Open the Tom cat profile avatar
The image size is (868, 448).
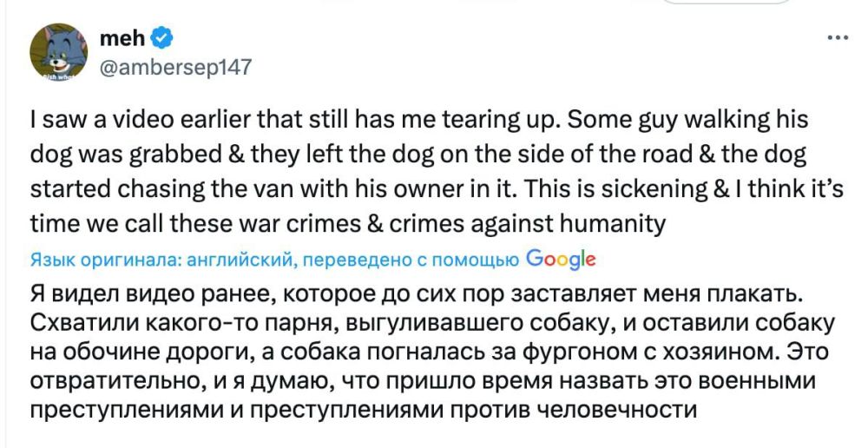pyautogui.click(x=59, y=53)
